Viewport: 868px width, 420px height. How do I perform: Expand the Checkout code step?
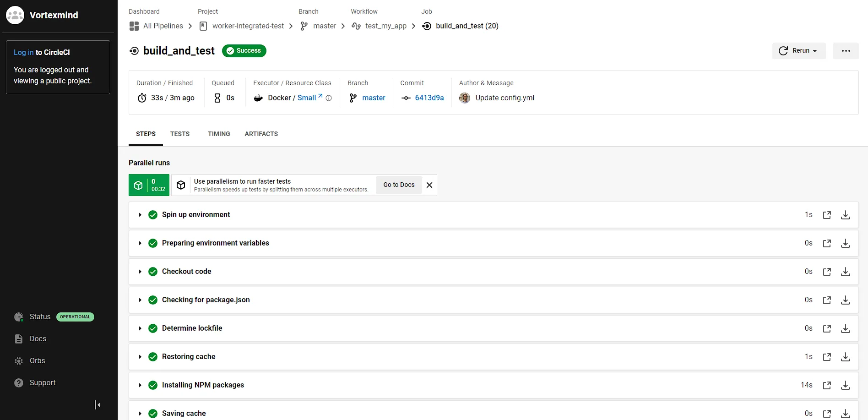point(140,272)
